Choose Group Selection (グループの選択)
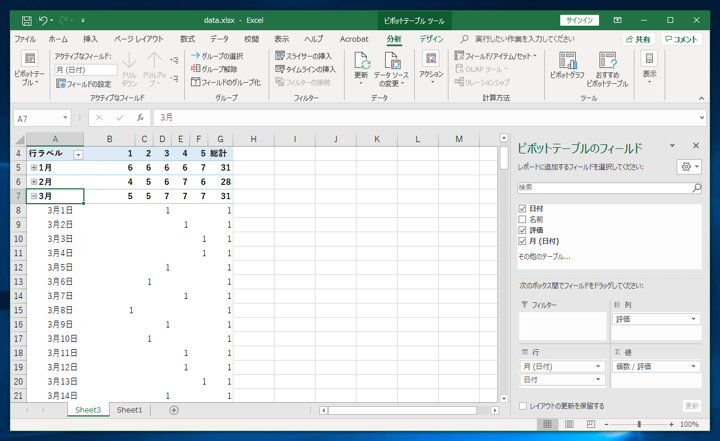The width and height of the screenshot is (720, 441). point(217,56)
